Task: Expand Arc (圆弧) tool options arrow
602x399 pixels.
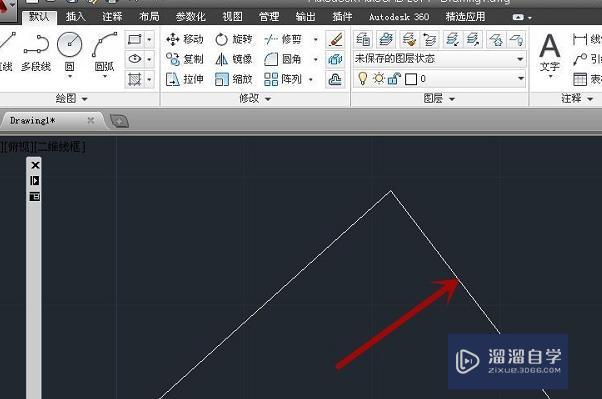Action: 104,76
